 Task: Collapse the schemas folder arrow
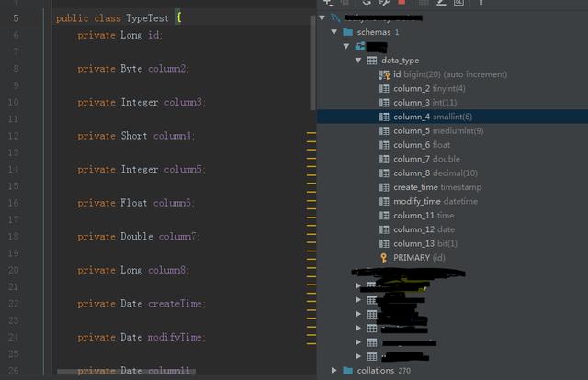pos(334,32)
